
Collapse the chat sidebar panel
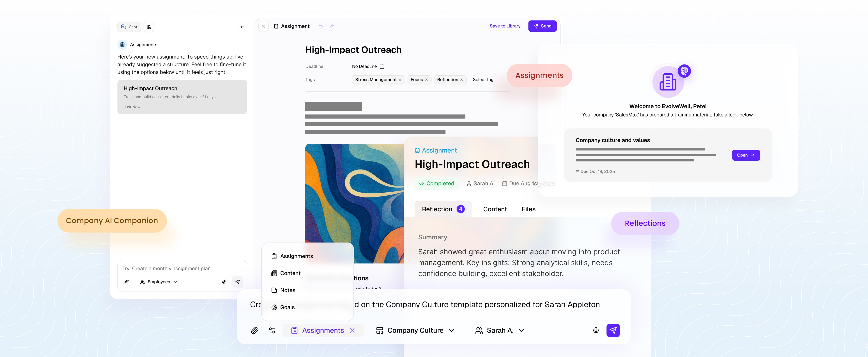[242, 27]
